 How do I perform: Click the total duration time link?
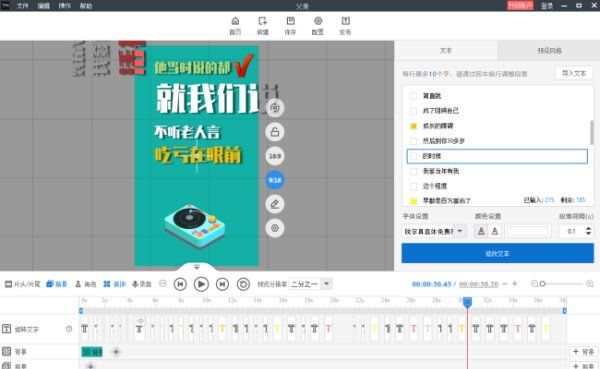pyautogui.click(x=479, y=284)
